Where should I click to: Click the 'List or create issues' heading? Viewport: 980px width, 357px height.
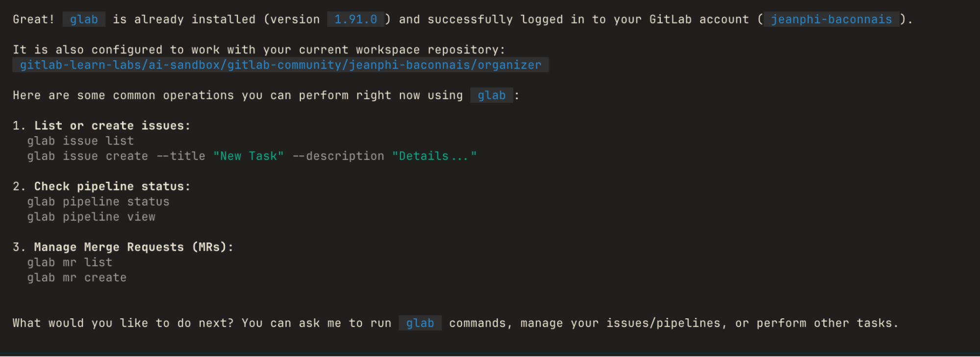pos(112,126)
